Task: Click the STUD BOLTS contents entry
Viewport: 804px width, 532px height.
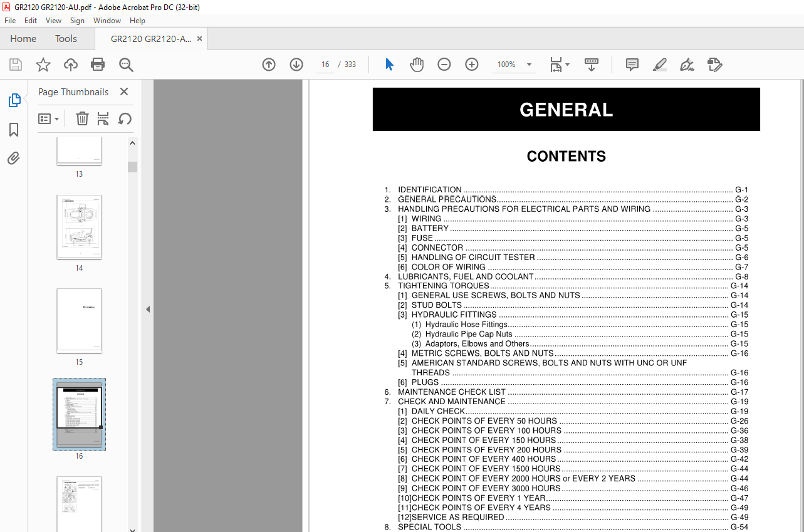Action: point(573,305)
